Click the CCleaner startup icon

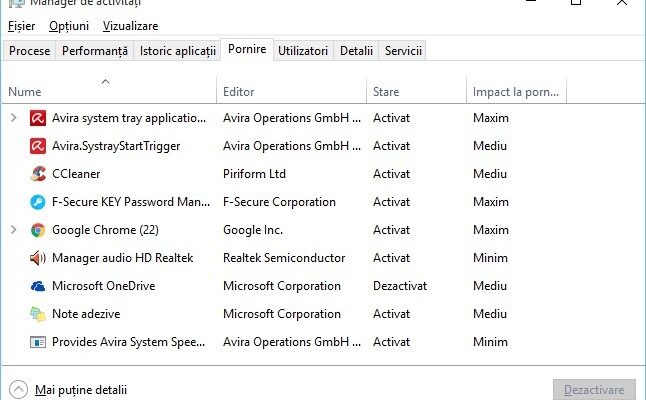click(x=38, y=174)
